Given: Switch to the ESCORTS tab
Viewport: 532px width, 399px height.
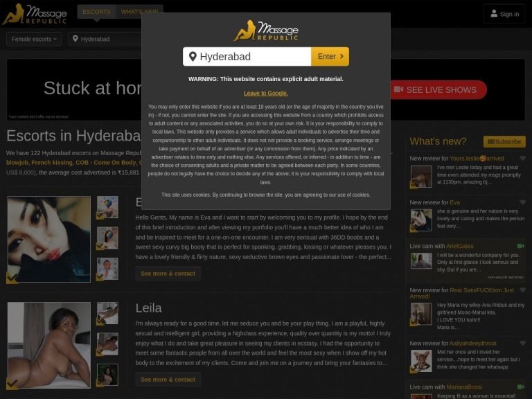Looking at the screenshot, I should click(96, 12).
